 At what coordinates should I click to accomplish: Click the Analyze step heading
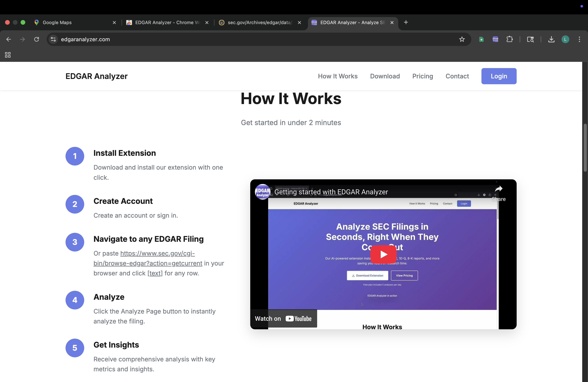tap(109, 297)
